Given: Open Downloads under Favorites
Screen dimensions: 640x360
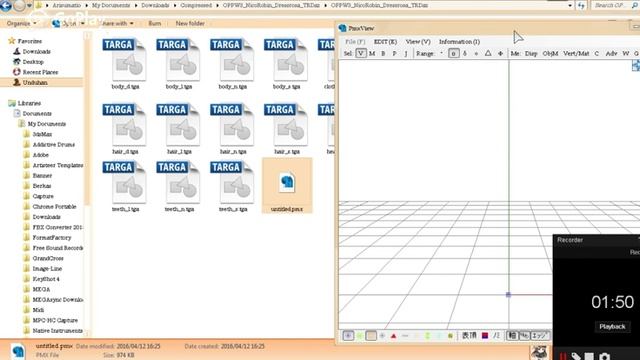Looking at the screenshot, I should (36, 51).
